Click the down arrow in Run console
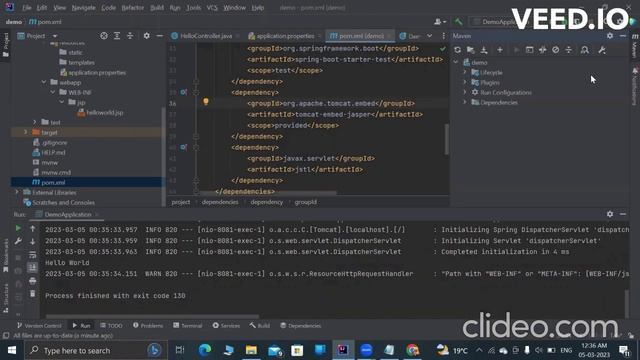 pos(33,242)
